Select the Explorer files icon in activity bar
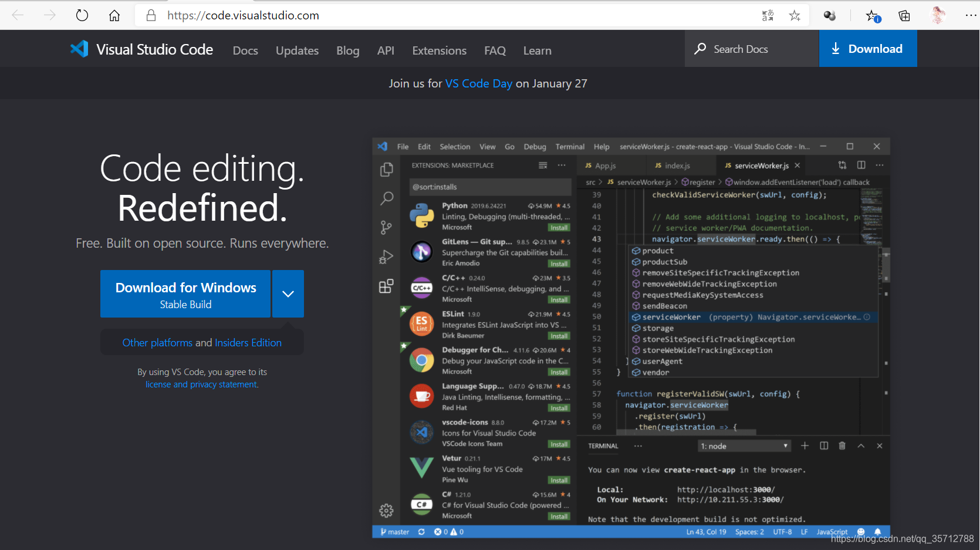This screenshot has height=550, width=980. click(x=386, y=170)
